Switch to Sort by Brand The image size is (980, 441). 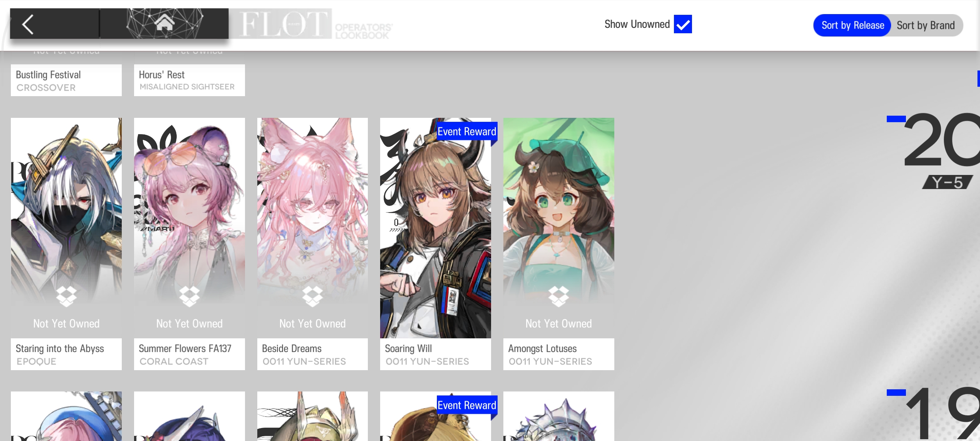925,26
